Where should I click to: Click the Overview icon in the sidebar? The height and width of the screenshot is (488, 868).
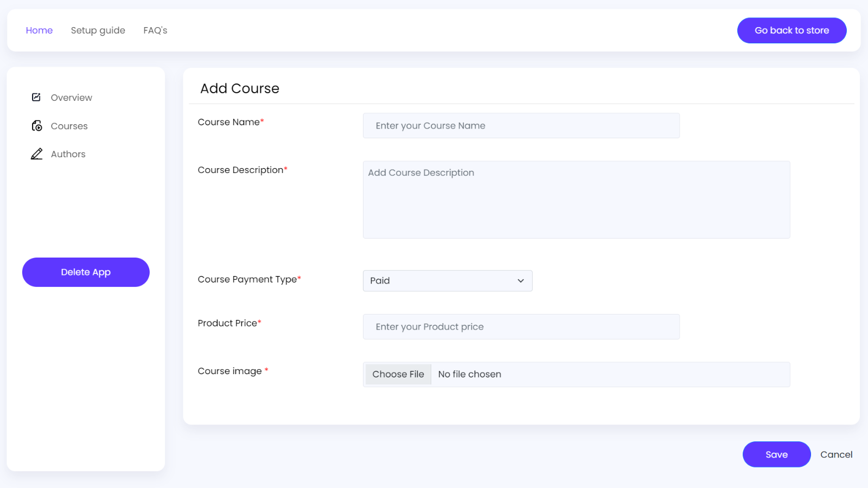pos(36,97)
